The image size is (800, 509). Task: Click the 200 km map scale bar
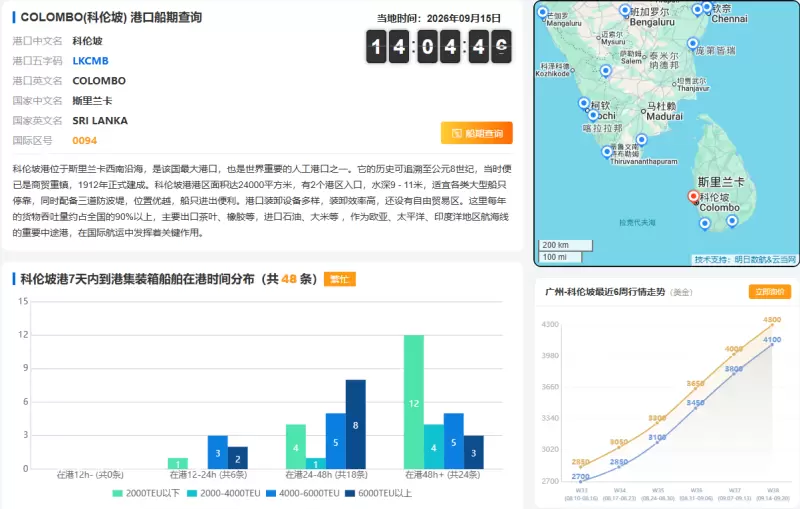566,245
